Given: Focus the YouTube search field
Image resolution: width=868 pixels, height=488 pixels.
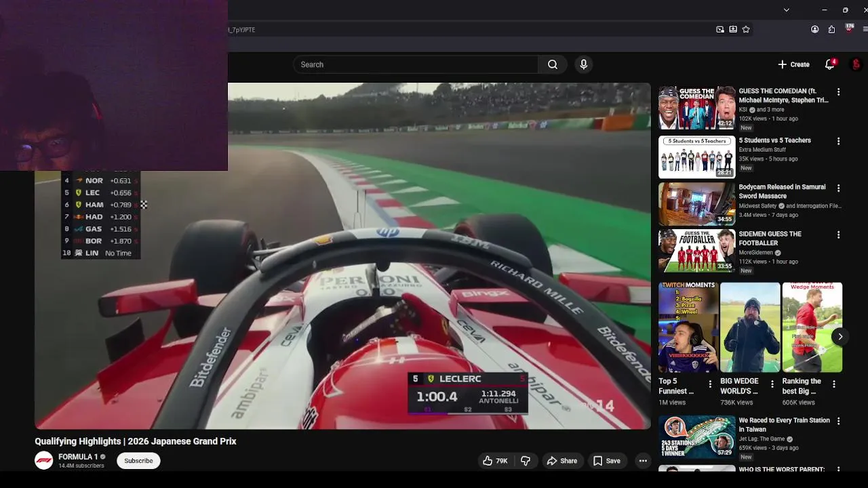Looking at the screenshot, I should pos(416,64).
